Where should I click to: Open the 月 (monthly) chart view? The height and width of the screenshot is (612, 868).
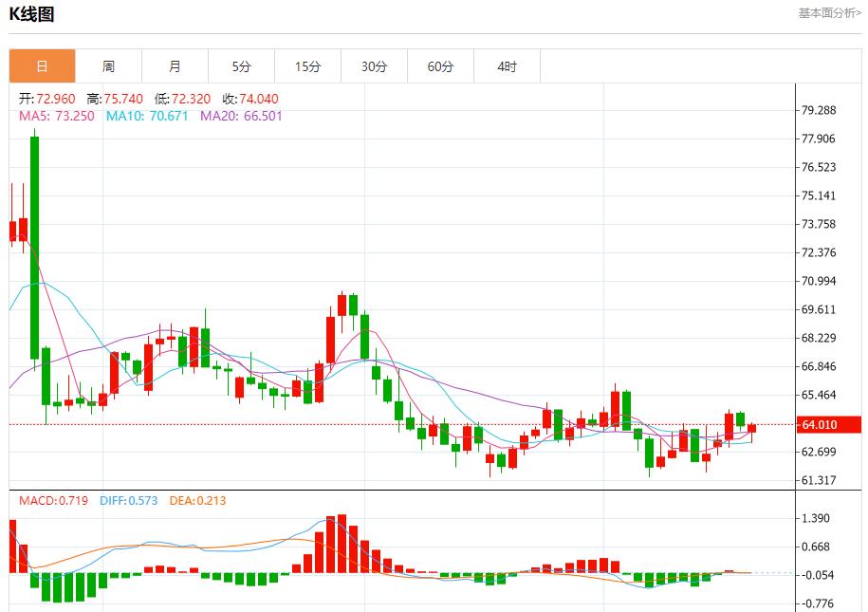click(x=174, y=65)
